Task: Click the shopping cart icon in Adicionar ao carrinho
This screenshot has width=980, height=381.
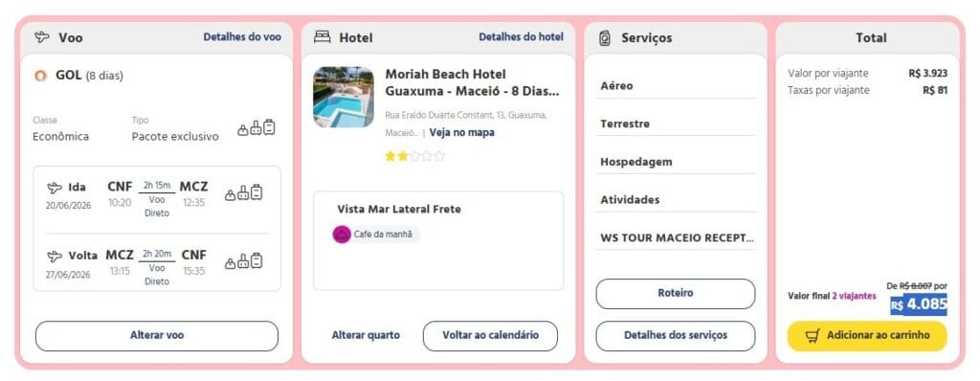Action: (x=813, y=336)
